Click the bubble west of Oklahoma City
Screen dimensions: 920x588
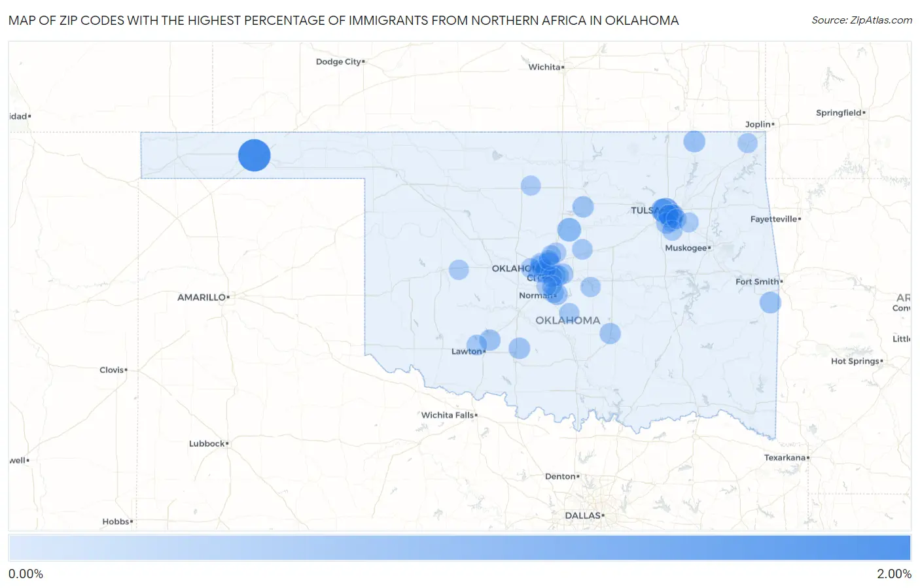pos(459,269)
